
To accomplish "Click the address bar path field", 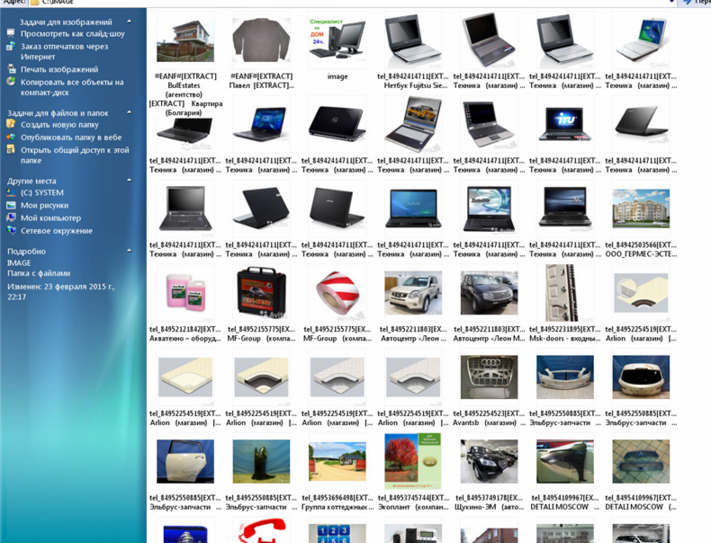I will click(354, 2).
